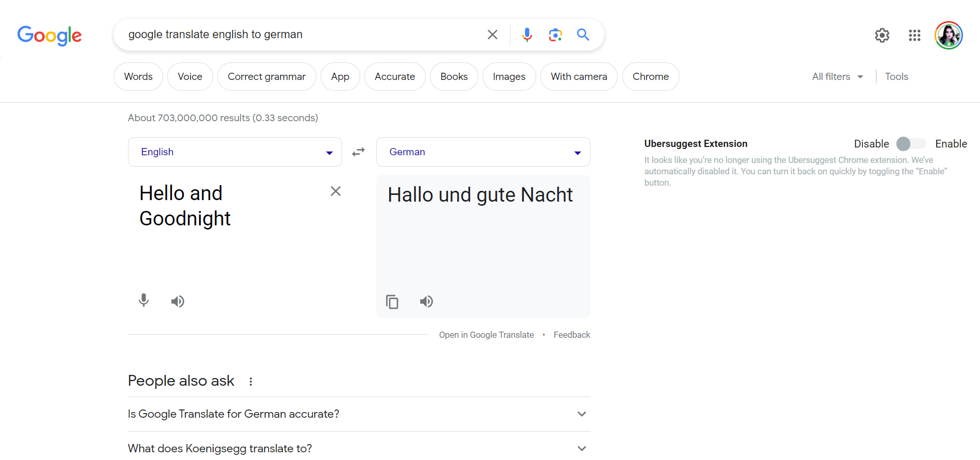Open Google Lens image search
Viewport: 980px width, 460px height.
555,35
